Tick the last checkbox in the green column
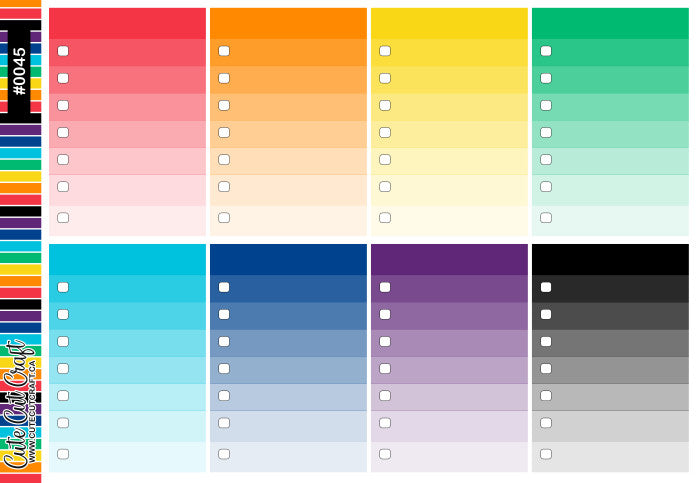This screenshot has height=483, width=699. [x=546, y=217]
